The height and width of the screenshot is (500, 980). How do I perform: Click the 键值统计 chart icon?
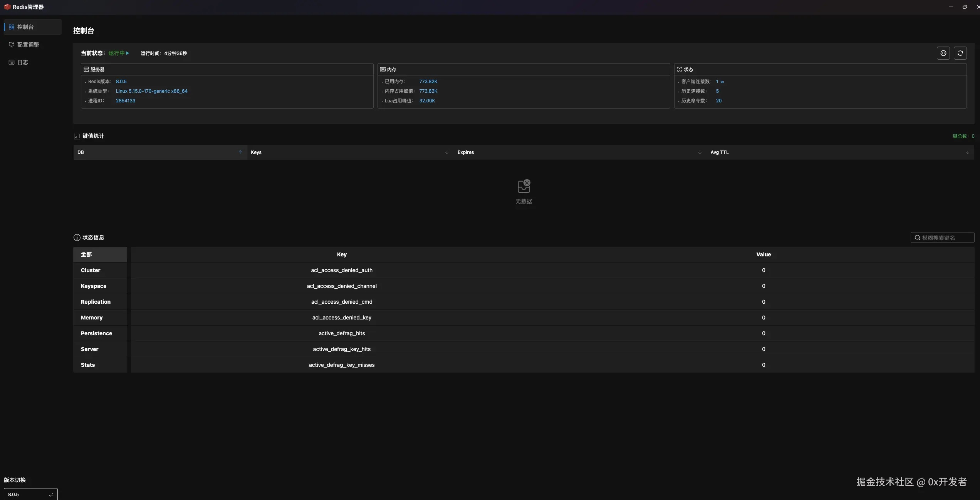point(77,136)
